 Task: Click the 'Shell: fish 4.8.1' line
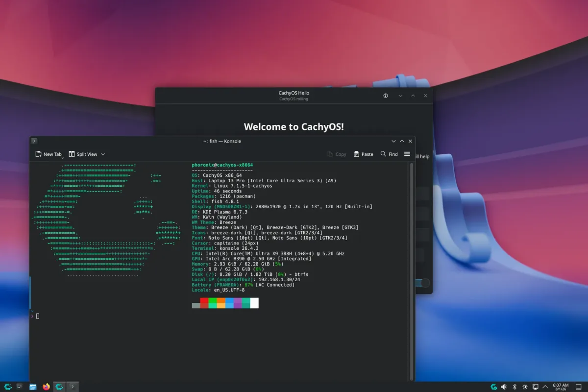click(x=215, y=201)
